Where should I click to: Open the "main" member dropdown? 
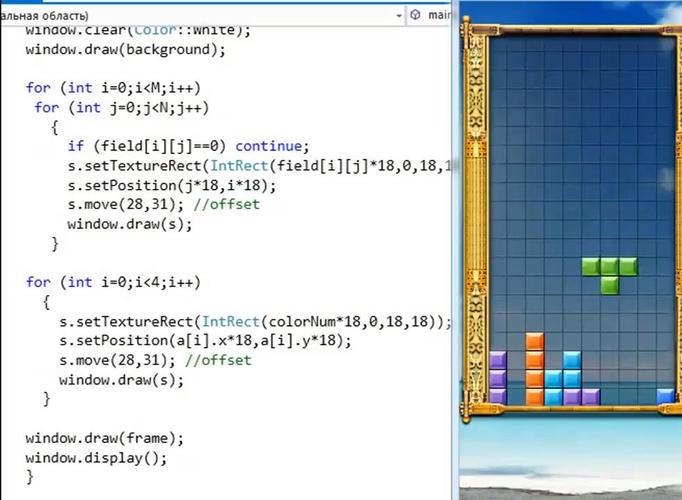click(438, 15)
